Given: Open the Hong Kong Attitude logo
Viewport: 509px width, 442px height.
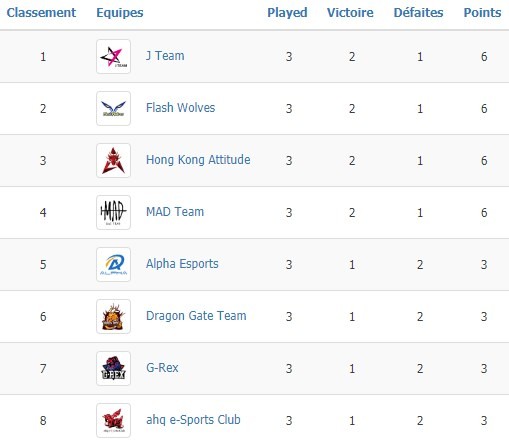Looking at the screenshot, I should [x=113, y=160].
